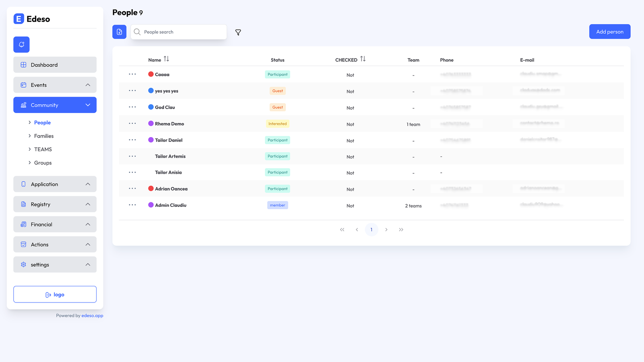
Task: Open three-dot menu for Caaaa row
Action: coord(132,74)
